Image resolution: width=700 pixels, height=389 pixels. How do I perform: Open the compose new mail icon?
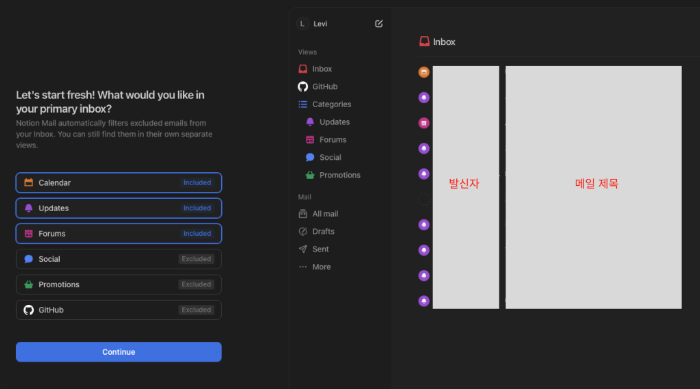379,24
